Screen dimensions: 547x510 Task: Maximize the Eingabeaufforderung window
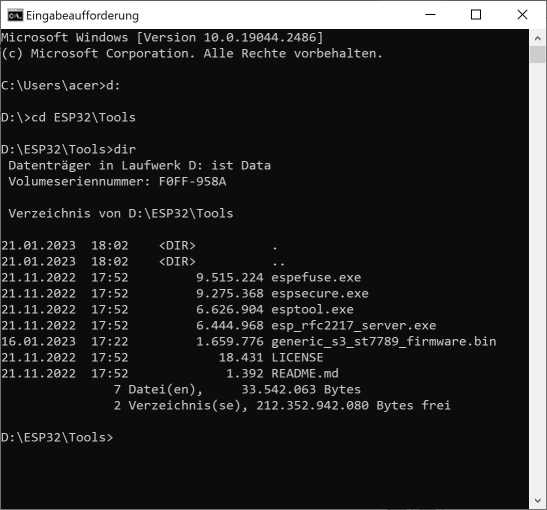(476, 15)
